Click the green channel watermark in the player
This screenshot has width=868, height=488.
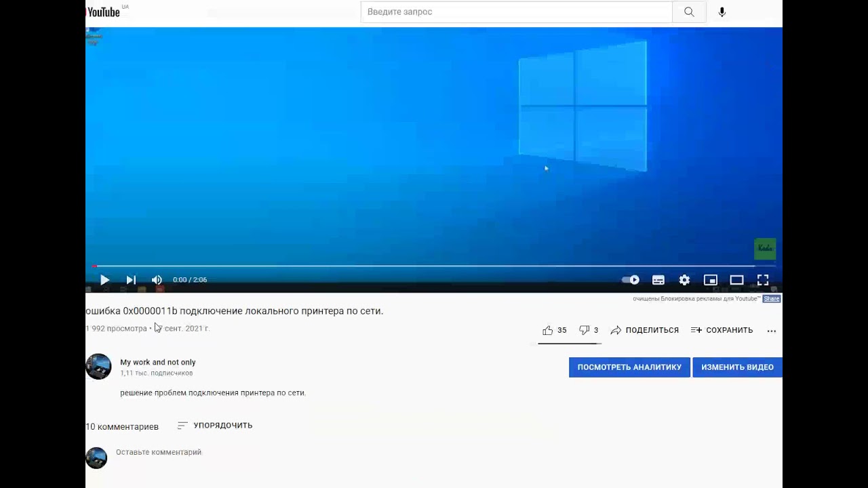(x=765, y=249)
